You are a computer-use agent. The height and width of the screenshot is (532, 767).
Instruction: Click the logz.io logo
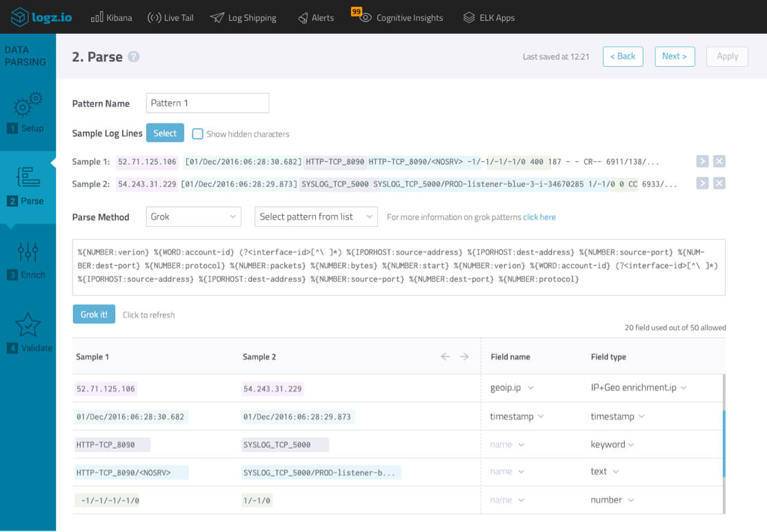41,18
